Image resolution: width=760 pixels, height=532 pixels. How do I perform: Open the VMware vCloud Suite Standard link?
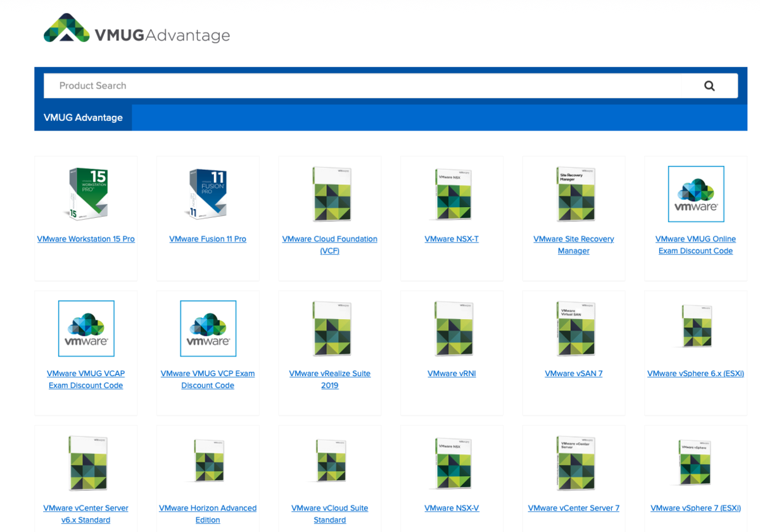329,514
